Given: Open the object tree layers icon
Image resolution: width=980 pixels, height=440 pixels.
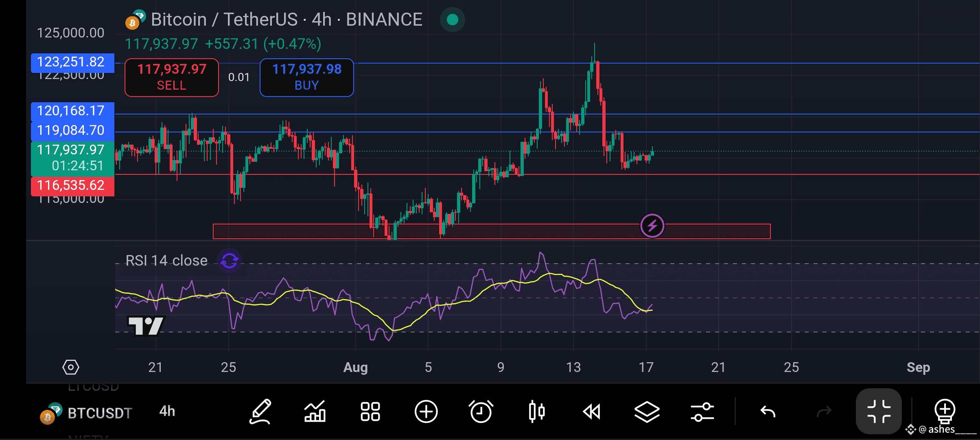Looking at the screenshot, I should pyautogui.click(x=647, y=411).
